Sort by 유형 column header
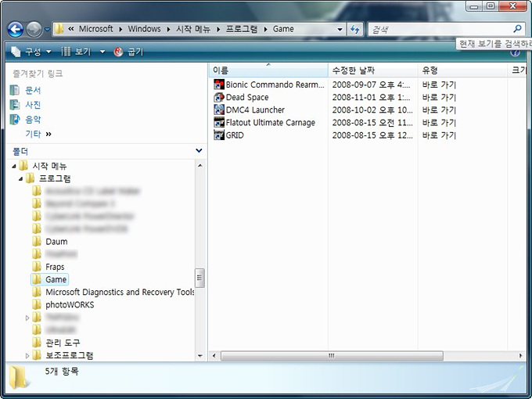Screen dimensions: 532x399 462,70
